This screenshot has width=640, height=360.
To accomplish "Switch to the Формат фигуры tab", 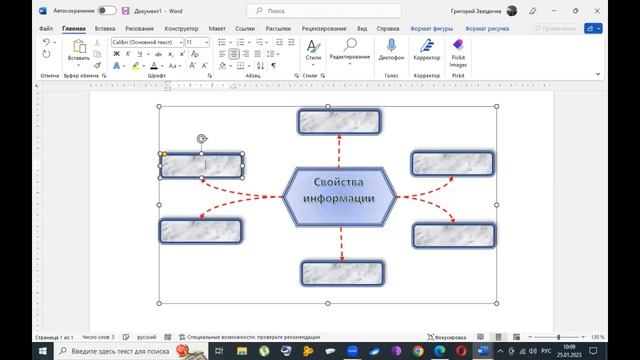I will [x=431, y=29].
